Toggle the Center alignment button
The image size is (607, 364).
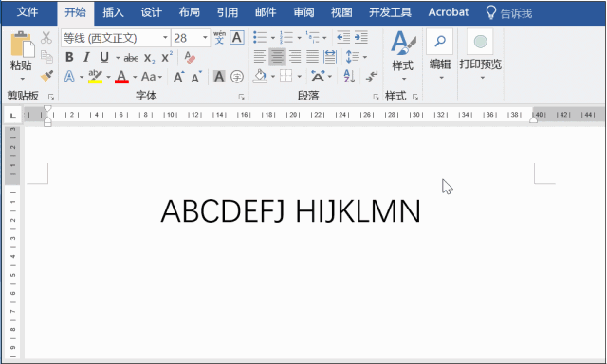pos(277,57)
